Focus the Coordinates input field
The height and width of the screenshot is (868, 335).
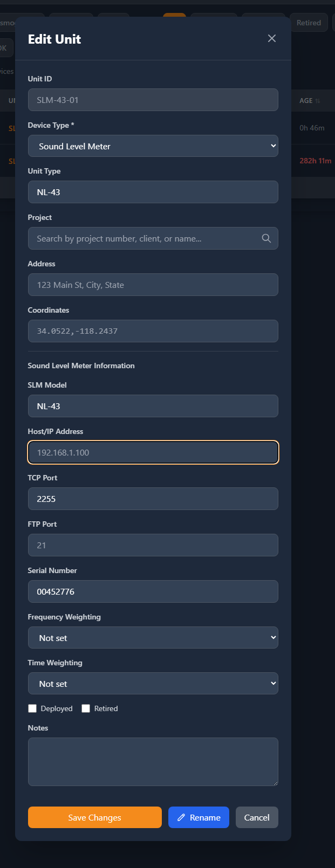153,331
